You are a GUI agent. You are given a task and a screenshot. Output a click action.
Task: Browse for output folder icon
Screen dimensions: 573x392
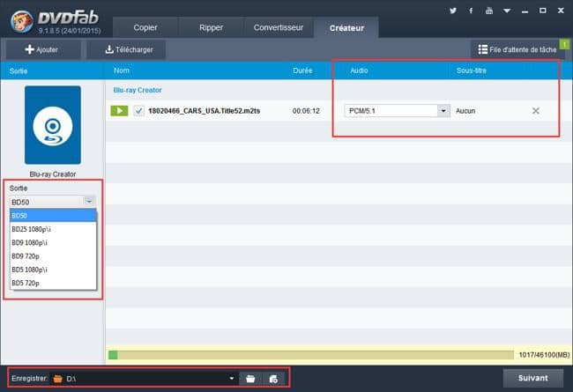(x=250, y=379)
